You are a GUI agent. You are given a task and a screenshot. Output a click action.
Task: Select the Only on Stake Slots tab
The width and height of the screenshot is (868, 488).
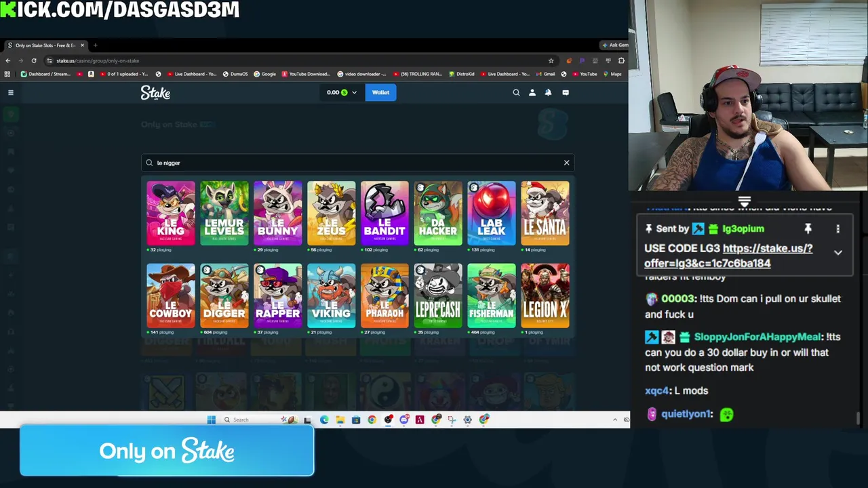pos(45,45)
